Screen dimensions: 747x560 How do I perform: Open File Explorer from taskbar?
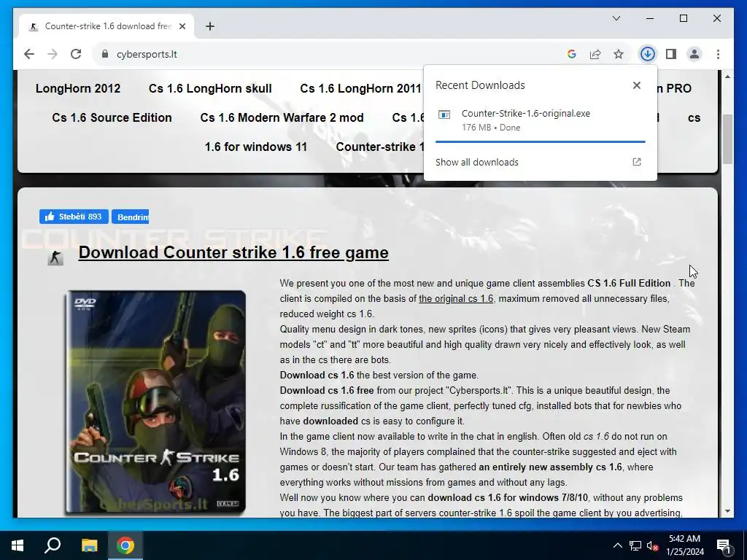click(x=89, y=545)
